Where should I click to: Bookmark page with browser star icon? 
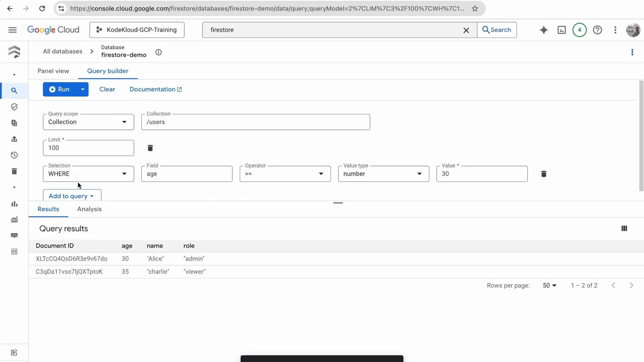pyautogui.click(x=475, y=8)
